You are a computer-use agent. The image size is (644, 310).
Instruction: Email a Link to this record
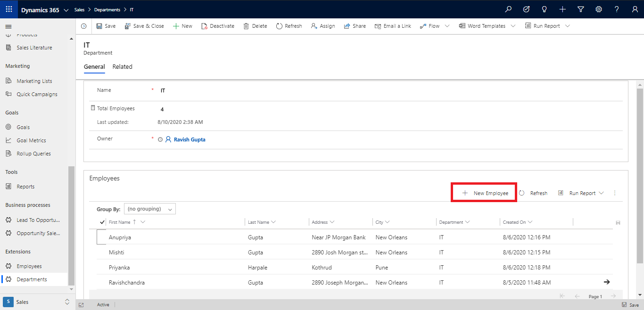pos(393,26)
